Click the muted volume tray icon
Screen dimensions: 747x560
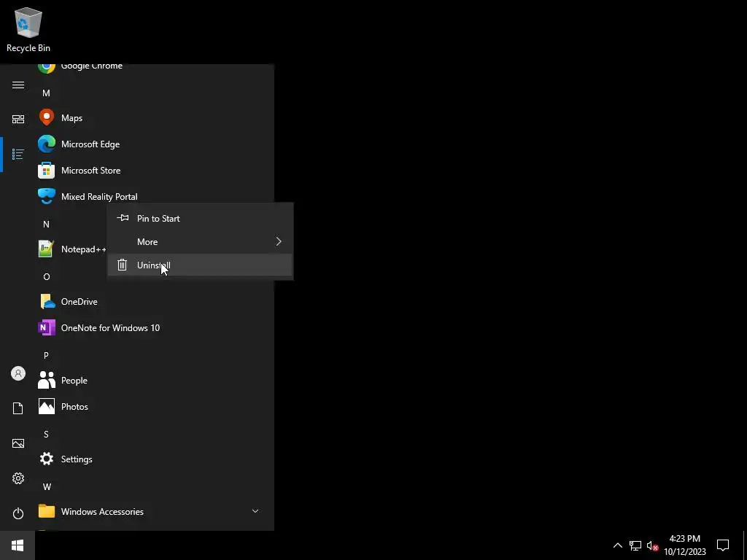[652, 545]
